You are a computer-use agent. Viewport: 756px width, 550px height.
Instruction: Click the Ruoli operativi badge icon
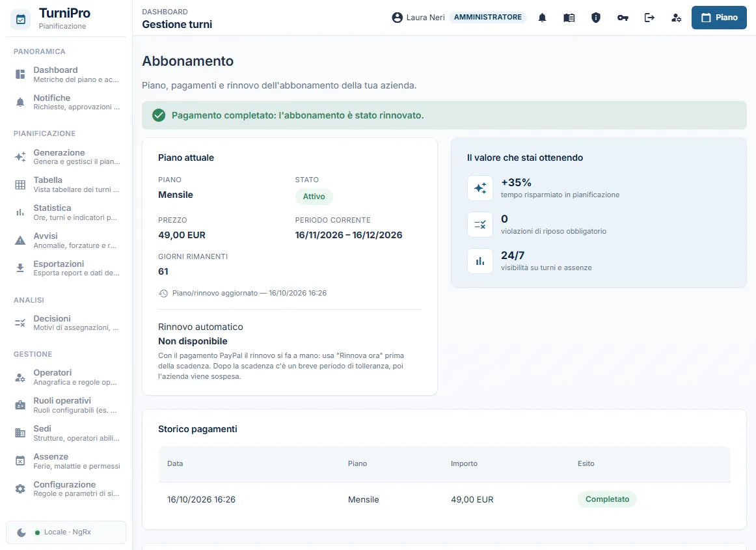pyautogui.click(x=20, y=406)
